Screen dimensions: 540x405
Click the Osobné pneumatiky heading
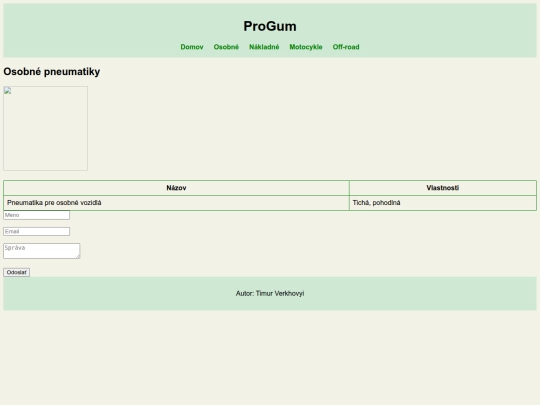pos(52,72)
